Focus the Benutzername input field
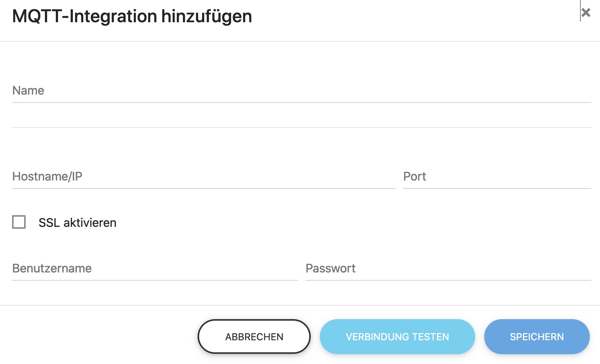Screen dimensions: 600x364 coord(155,269)
